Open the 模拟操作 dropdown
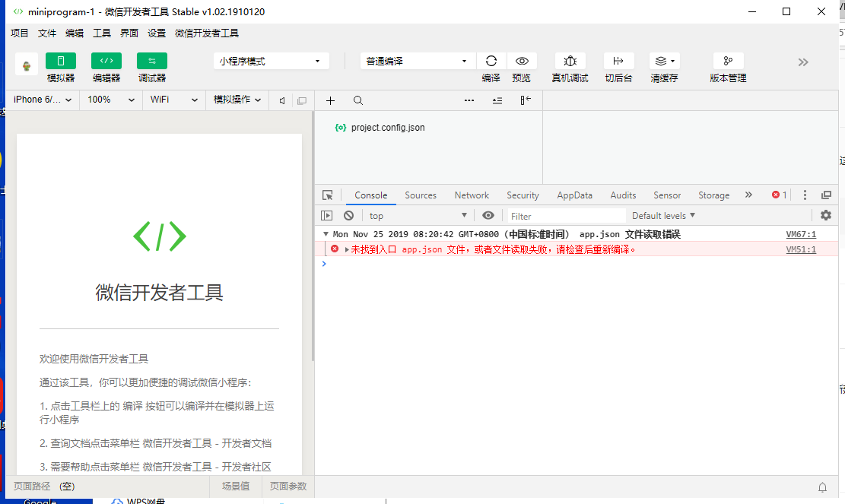 tap(237, 100)
